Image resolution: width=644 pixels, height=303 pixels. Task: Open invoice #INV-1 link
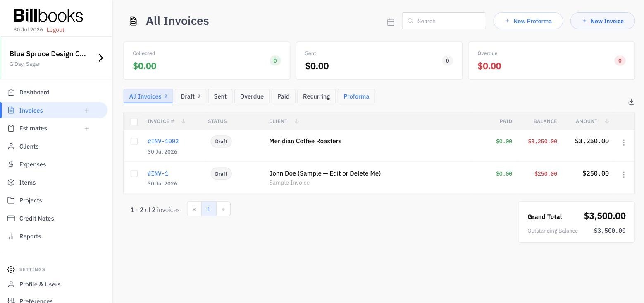(x=158, y=173)
